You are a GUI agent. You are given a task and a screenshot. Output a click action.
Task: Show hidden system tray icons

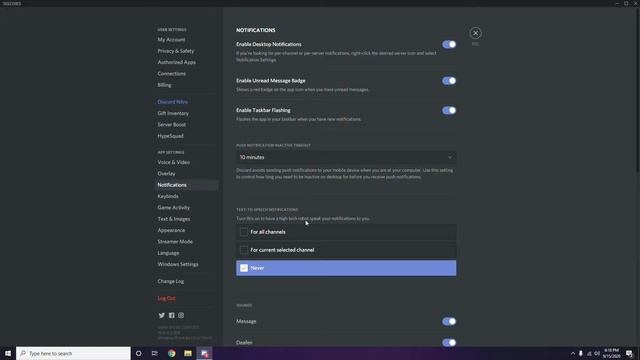click(x=573, y=353)
